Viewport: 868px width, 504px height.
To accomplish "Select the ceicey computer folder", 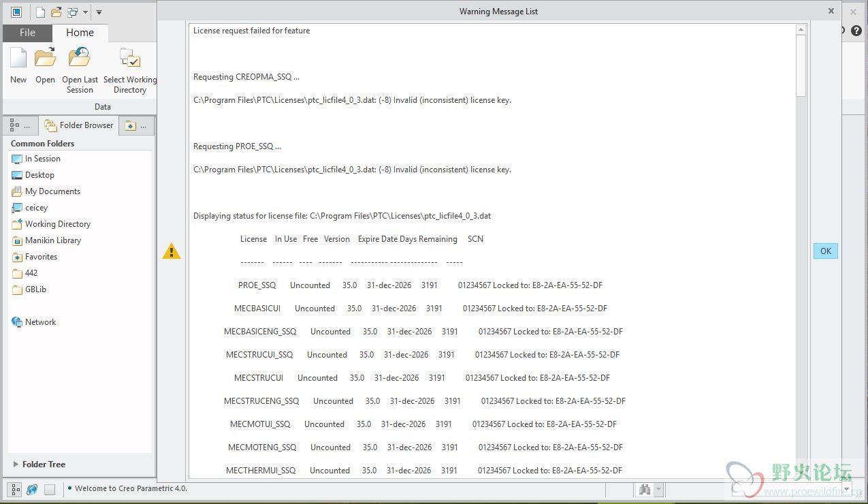I will [36, 208].
